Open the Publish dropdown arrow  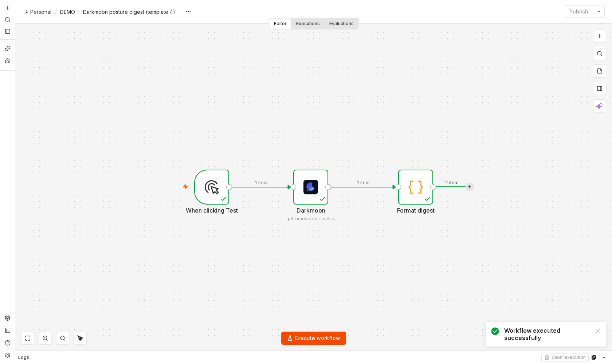pyautogui.click(x=599, y=12)
